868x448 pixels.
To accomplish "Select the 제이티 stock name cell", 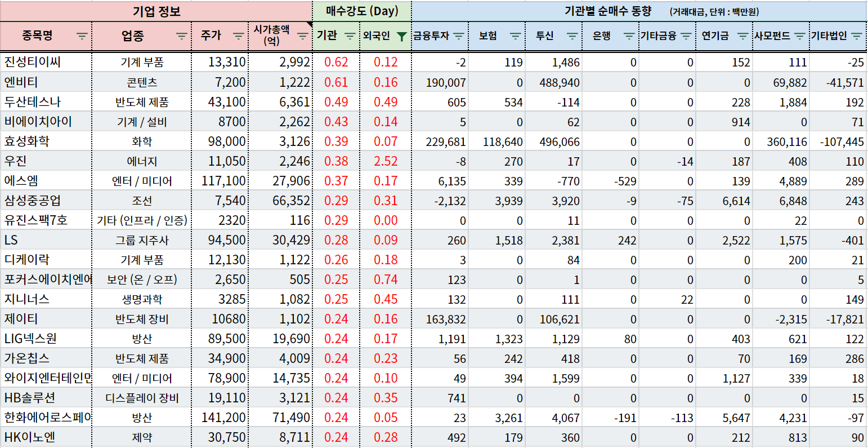I will coord(46,318).
